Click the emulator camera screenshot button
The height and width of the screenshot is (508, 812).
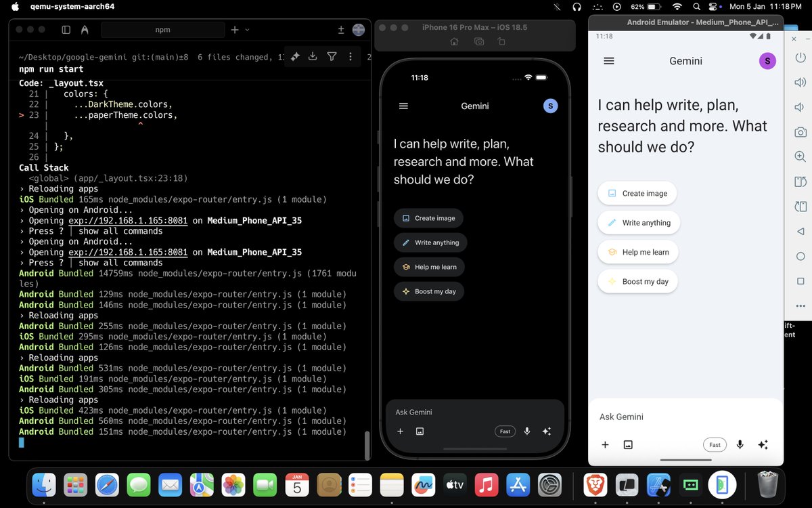[x=800, y=132]
